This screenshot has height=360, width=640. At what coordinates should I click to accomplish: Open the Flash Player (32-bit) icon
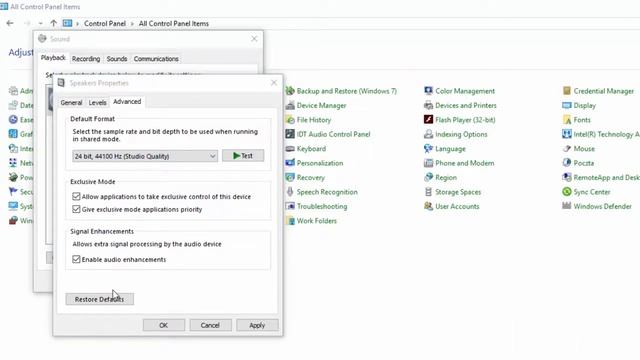tap(428, 120)
